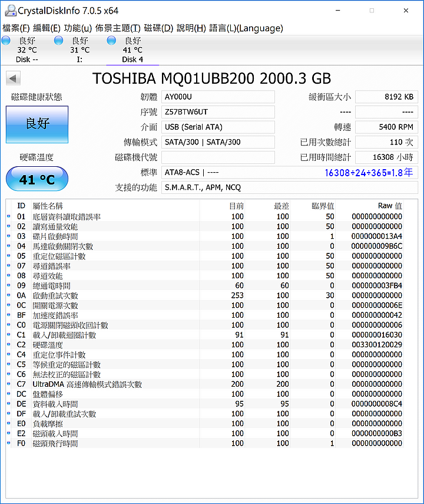Click the serial number field Z57BTW6UT

click(218, 112)
